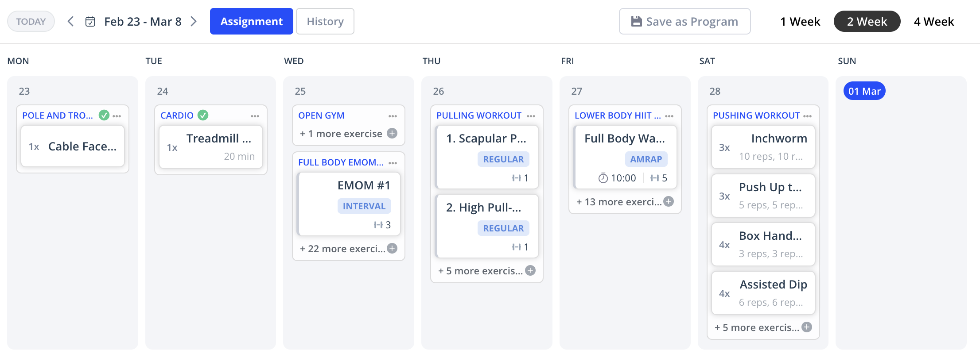Switch to the History tab

point(325,22)
